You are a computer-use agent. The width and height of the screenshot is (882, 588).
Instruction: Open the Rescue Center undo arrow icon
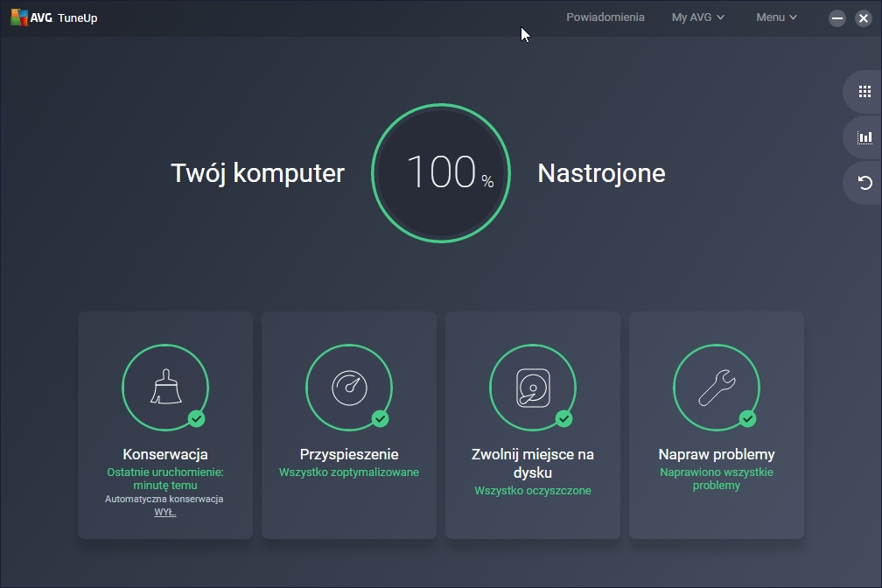pos(864,183)
